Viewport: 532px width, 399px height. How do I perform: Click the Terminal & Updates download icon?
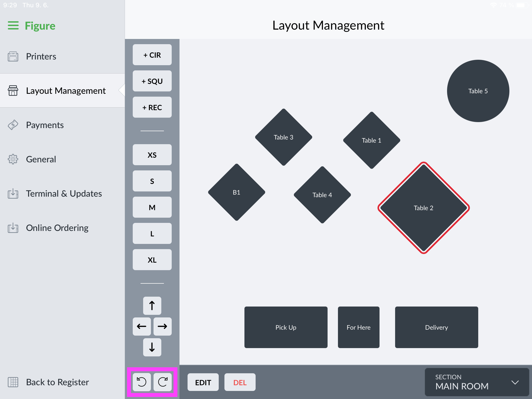click(x=13, y=194)
